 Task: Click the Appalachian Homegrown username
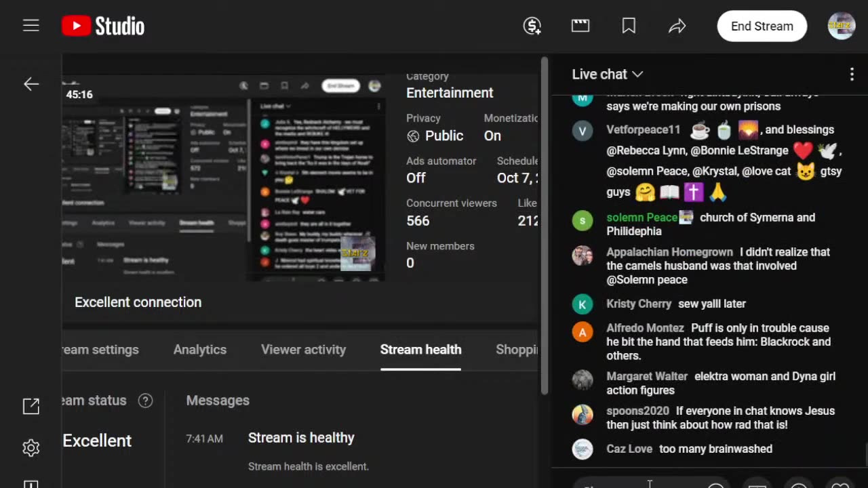point(669,252)
